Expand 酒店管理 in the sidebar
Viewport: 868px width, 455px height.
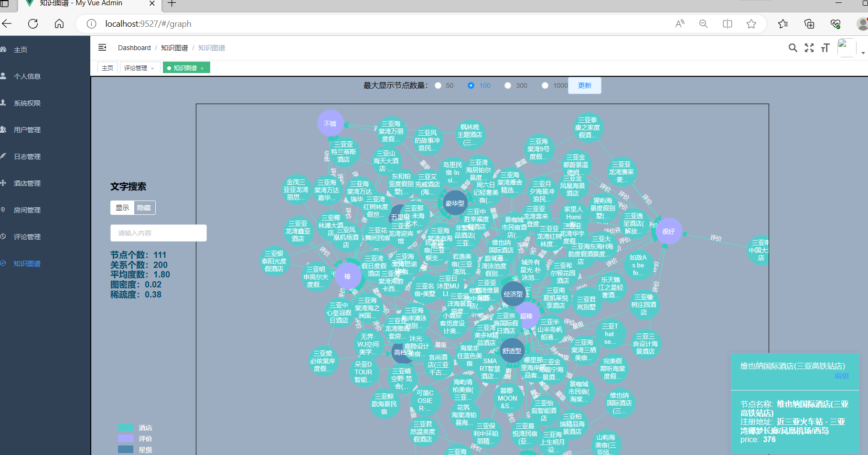click(27, 183)
